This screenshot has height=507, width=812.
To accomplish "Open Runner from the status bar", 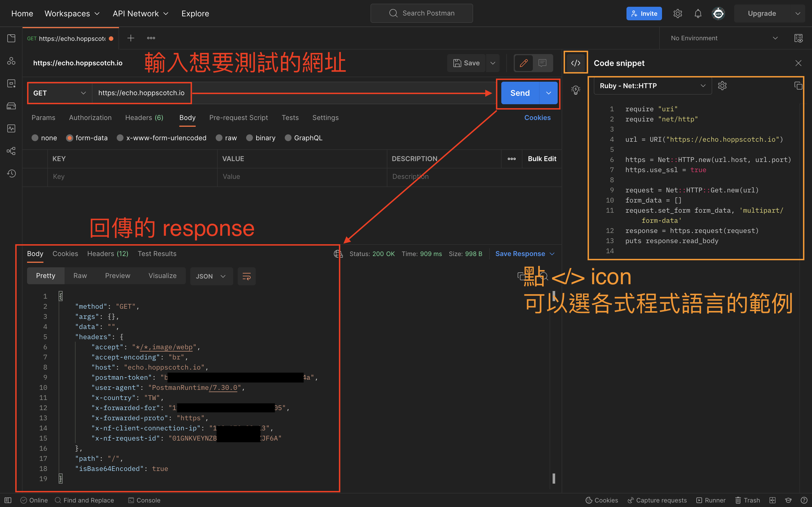I will pos(711,500).
